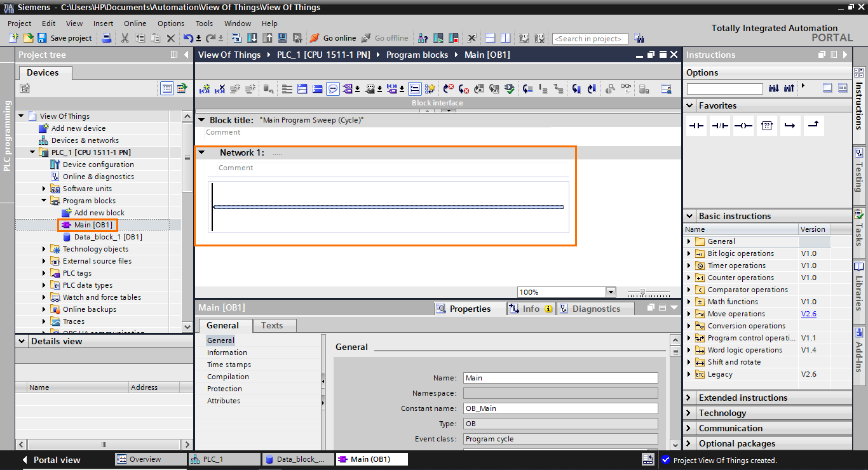Click Save project in the main toolbar

[65, 38]
